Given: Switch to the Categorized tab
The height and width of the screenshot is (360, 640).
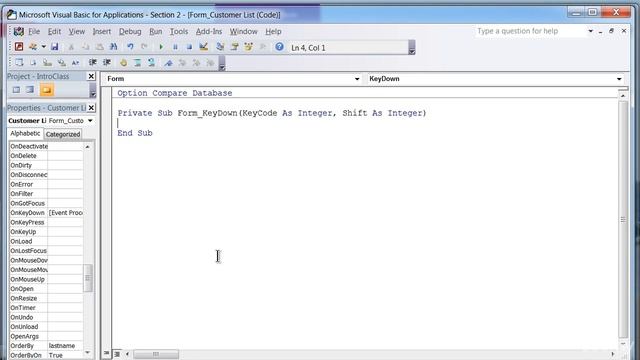Looking at the screenshot, I should click(63, 134).
